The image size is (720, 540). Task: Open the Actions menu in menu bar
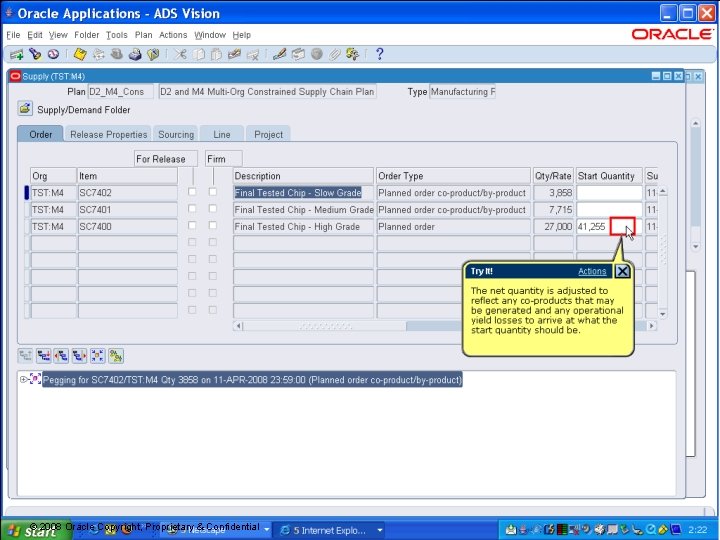(x=173, y=35)
